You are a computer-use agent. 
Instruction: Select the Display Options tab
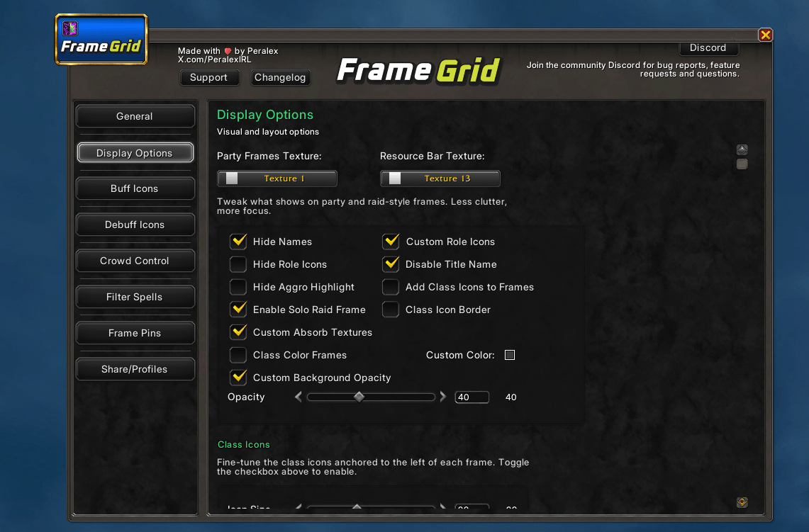coord(135,152)
